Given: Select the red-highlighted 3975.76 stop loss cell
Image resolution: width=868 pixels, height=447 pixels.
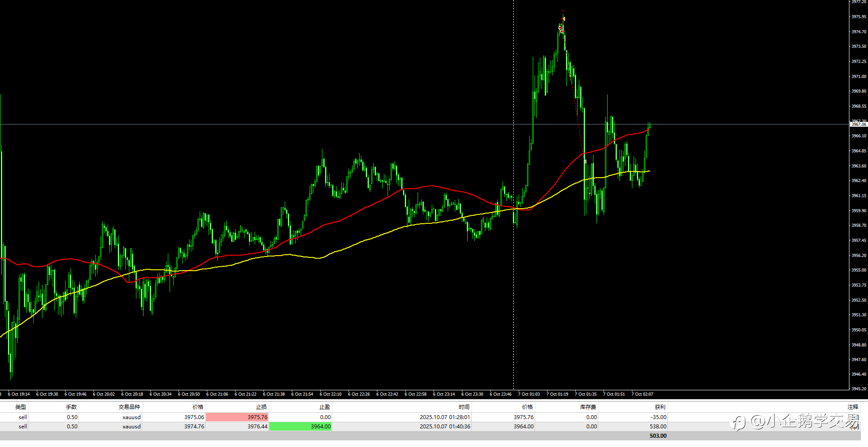Looking at the screenshot, I should click(237, 417).
